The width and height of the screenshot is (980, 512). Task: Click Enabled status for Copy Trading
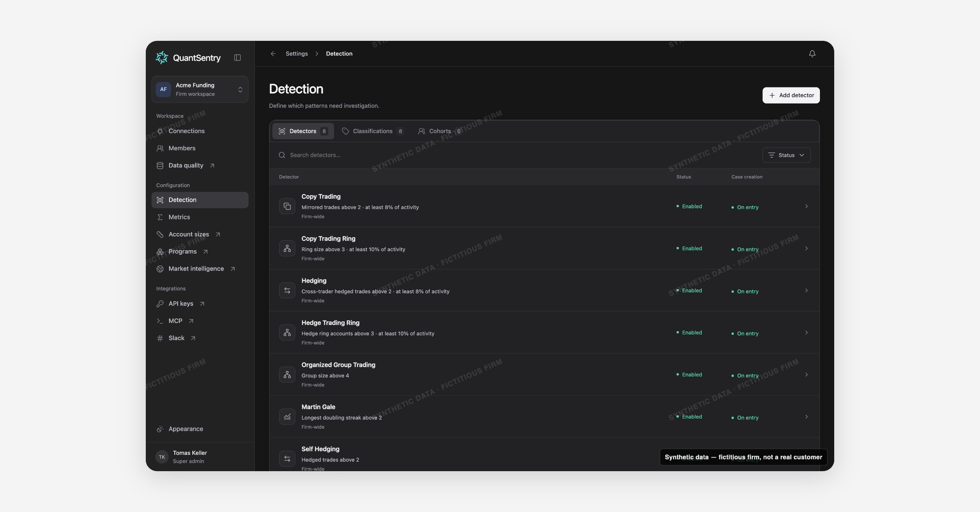point(689,207)
